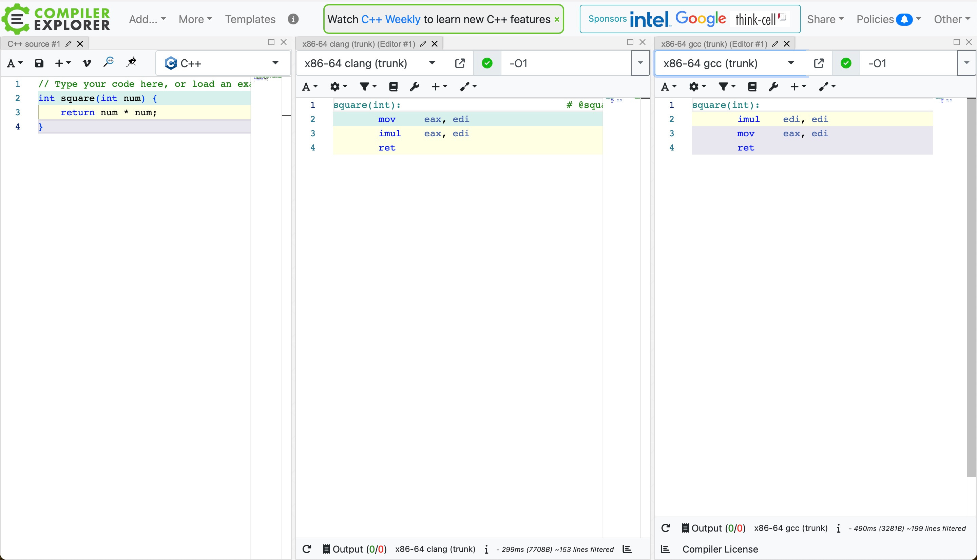Open clang pane font size menu

click(x=310, y=86)
